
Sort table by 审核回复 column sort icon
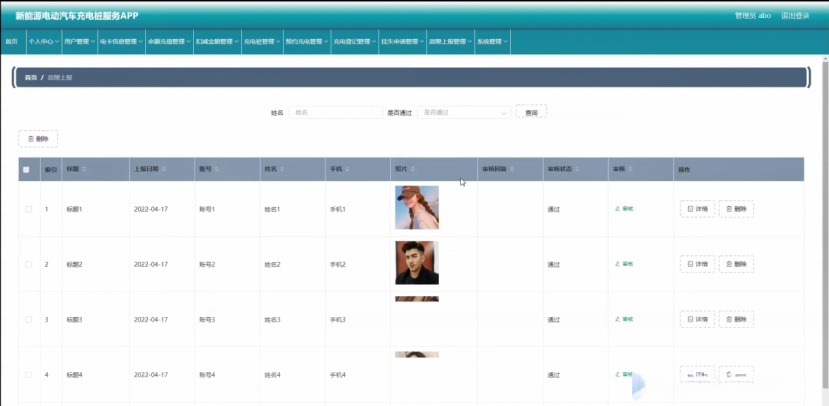[512, 170]
